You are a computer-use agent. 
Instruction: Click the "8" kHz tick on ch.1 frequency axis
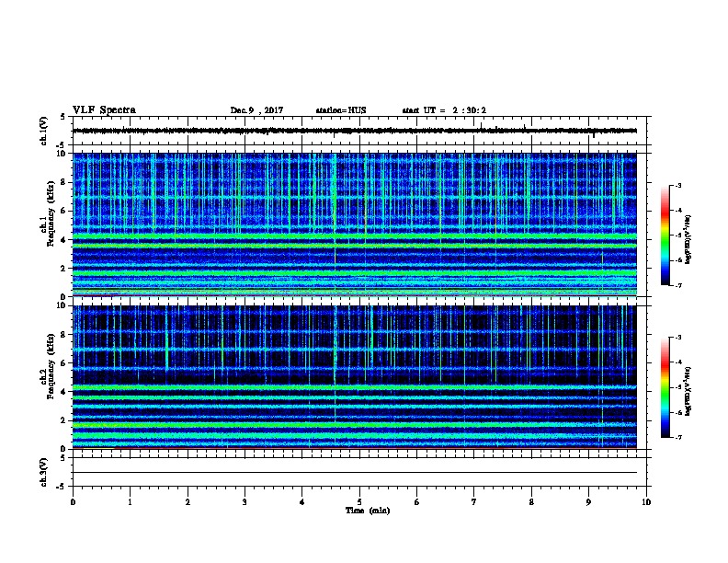tap(63, 182)
